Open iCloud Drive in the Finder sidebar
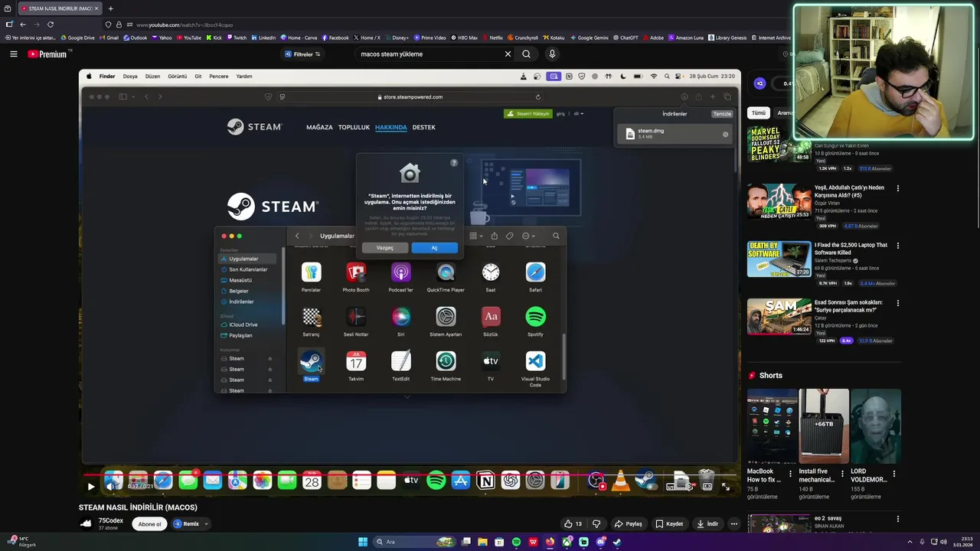 243,324
